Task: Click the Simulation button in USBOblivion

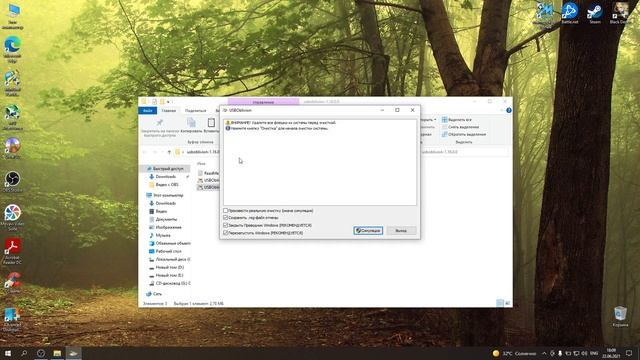Action: pyautogui.click(x=368, y=231)
